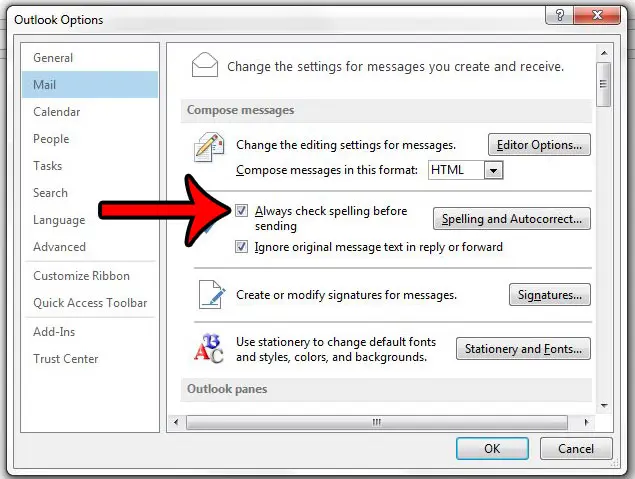This screenshot has width=635, height=479.
Task: Click the Cancel button
Action: pos(575,449)
